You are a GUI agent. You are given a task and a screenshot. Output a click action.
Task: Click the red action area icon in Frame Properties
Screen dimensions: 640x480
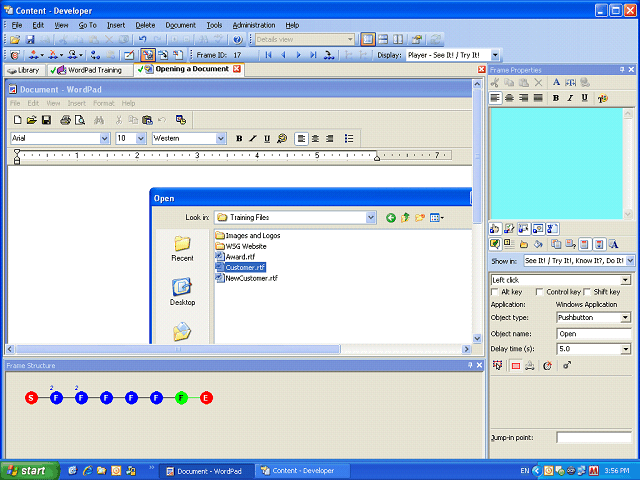click(x=516, y=366)
